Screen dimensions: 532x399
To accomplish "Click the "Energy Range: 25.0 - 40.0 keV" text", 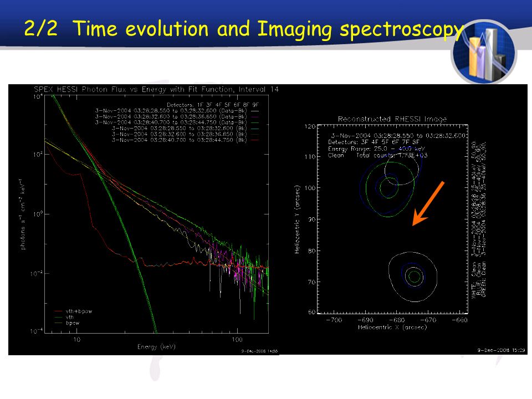I will 376,149.
